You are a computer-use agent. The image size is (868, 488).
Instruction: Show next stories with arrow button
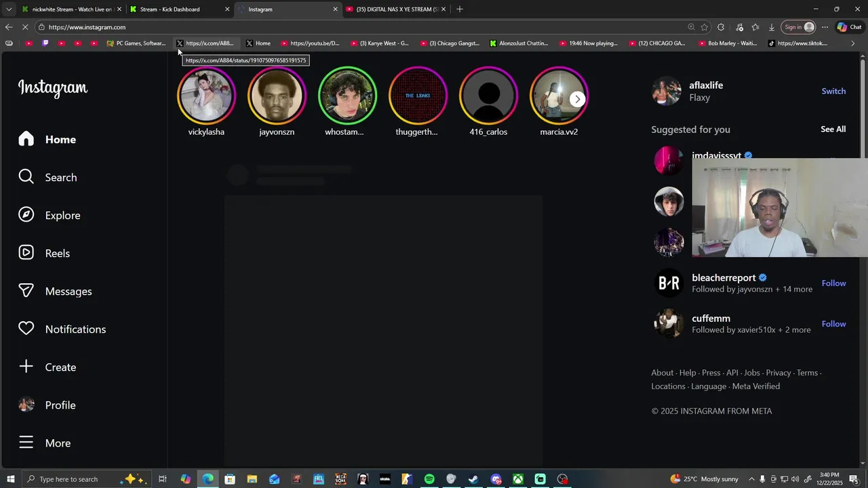click(x=577, y=99)
